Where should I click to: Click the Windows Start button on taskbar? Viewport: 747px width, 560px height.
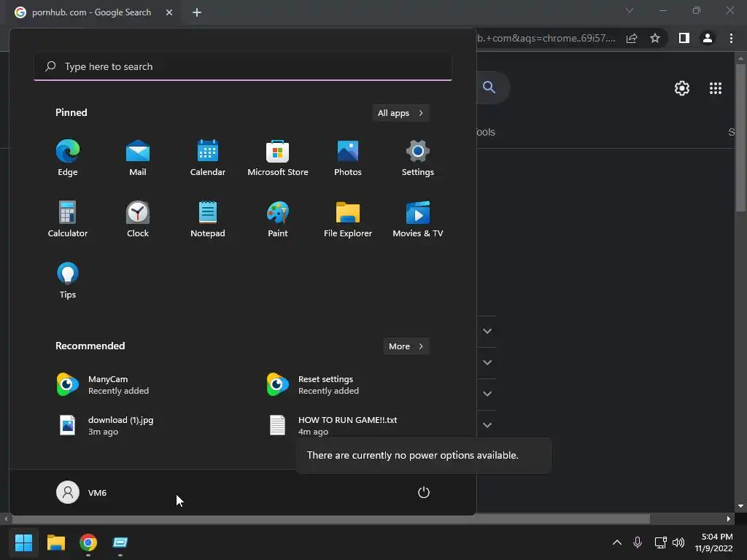(x=23, y=542)
